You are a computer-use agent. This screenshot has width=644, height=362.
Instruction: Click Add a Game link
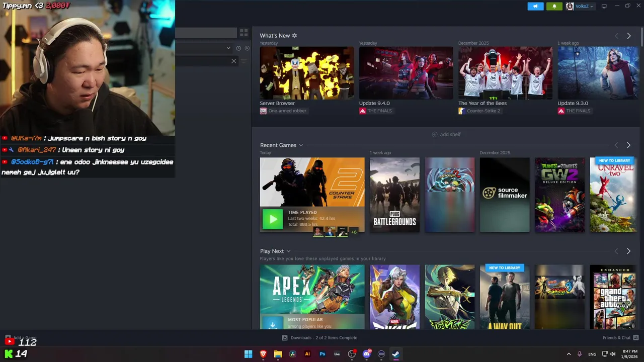click(x=21, y=338)
